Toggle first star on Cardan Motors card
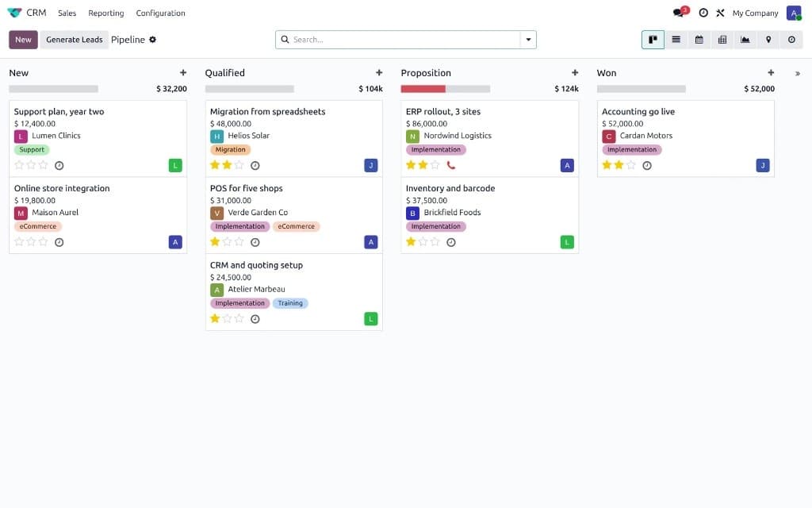 [607, 165]
